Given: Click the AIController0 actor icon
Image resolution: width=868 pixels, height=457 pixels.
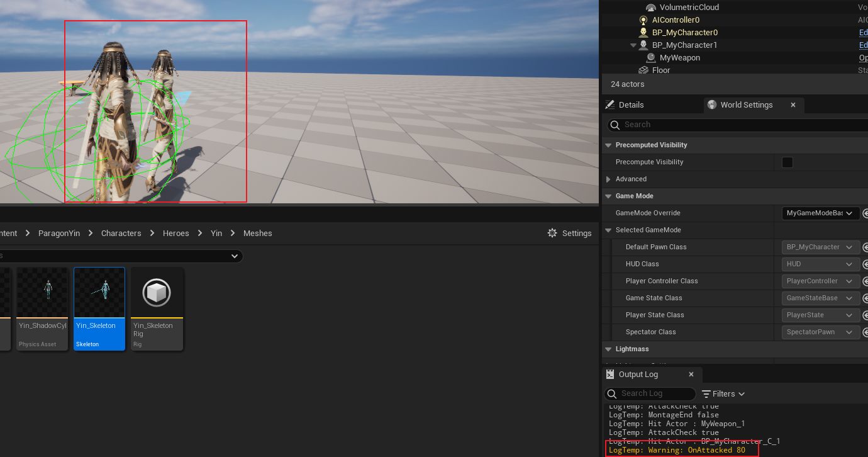Looking at the screenshot, I should 643,20.
